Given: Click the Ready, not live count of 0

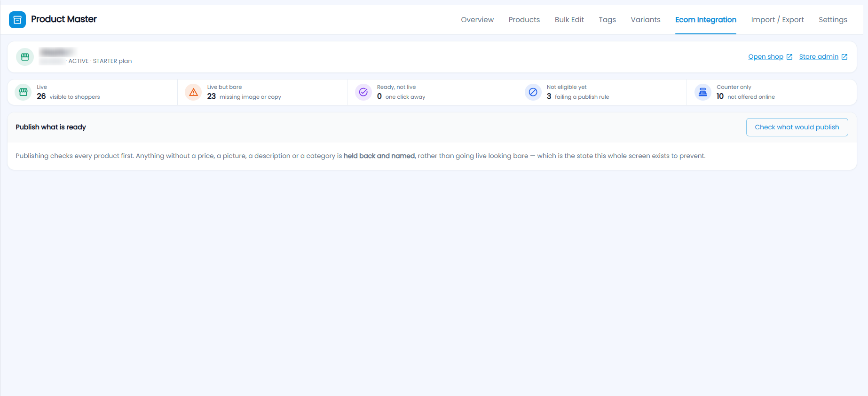Looking at the screenshot, I should pos(379,96).
